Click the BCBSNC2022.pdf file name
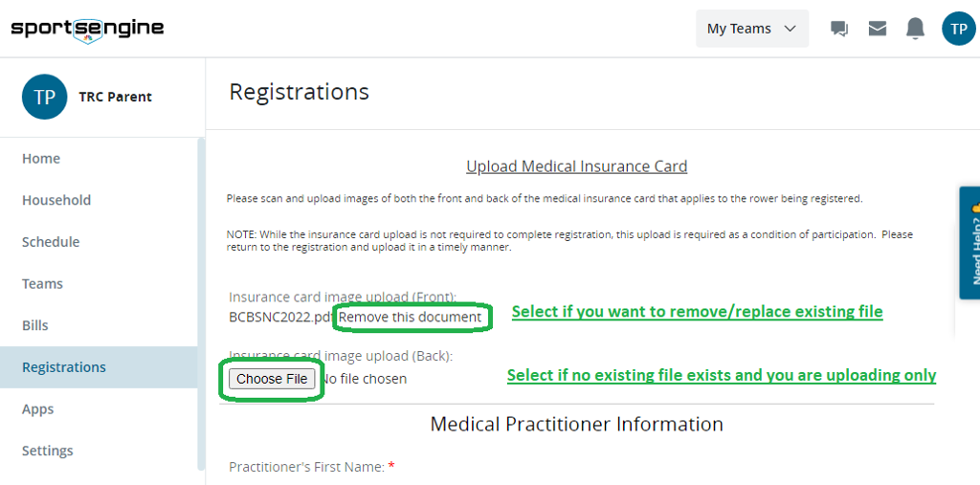The height and width of the screenshot is (485, 980). (280, 318)
